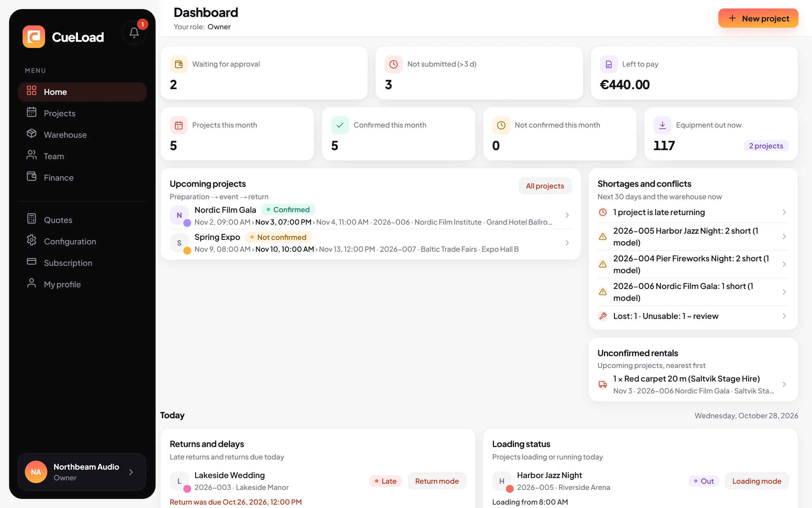Screen dimensions: 812x508
Task: View All projects
Action: point(545,186)
